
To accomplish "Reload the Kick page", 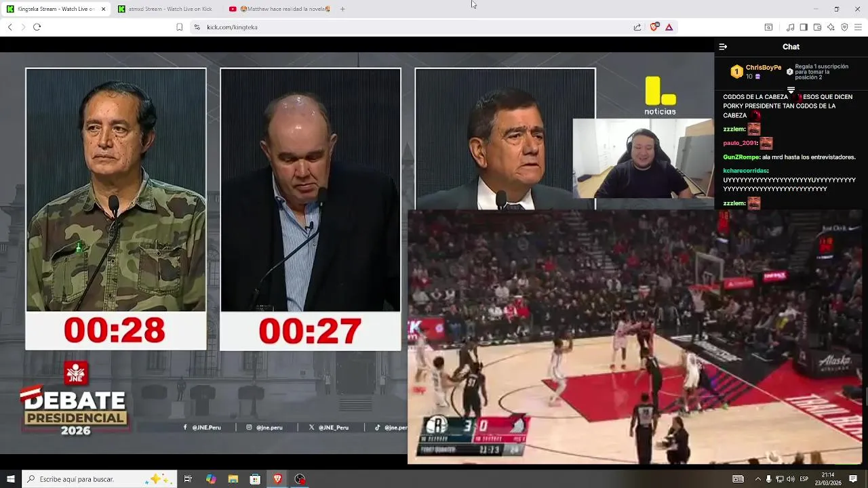I will (x=37, y=27).
